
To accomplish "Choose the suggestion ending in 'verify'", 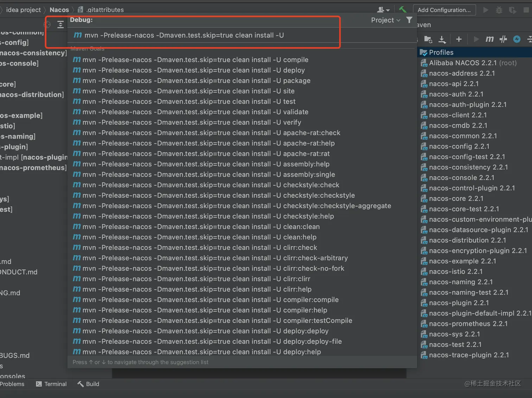I will point(242,122).
